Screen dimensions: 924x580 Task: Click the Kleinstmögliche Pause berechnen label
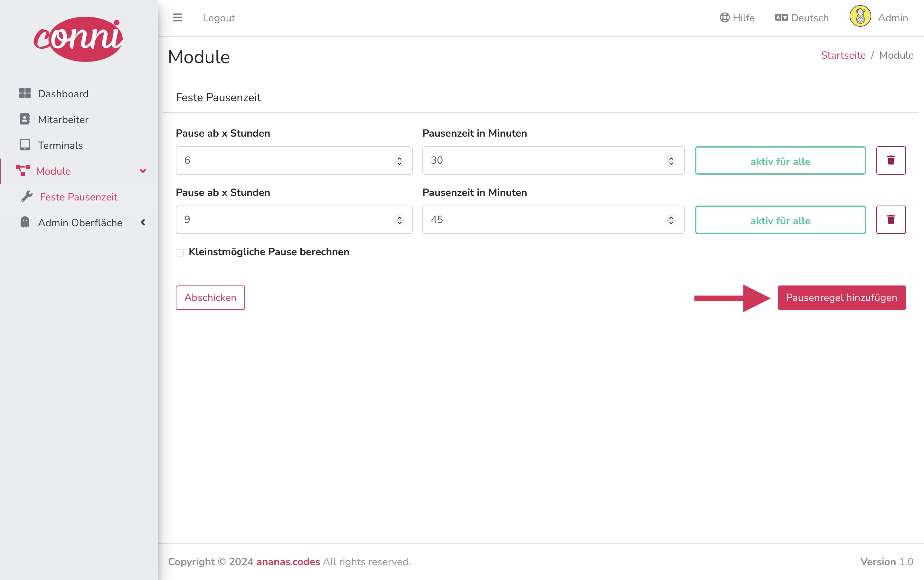(269, 252)
